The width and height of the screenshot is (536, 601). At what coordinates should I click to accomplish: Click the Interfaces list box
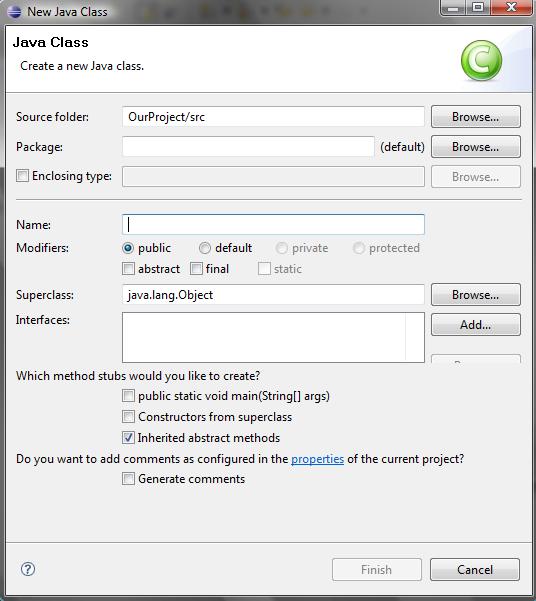point(273,337)
